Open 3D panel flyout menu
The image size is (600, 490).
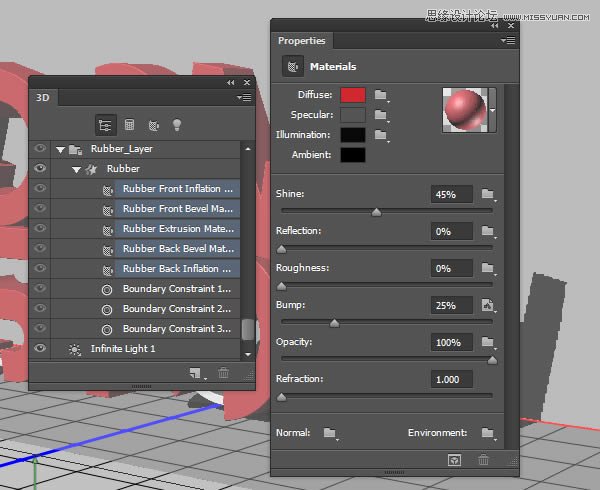(243, 98)
